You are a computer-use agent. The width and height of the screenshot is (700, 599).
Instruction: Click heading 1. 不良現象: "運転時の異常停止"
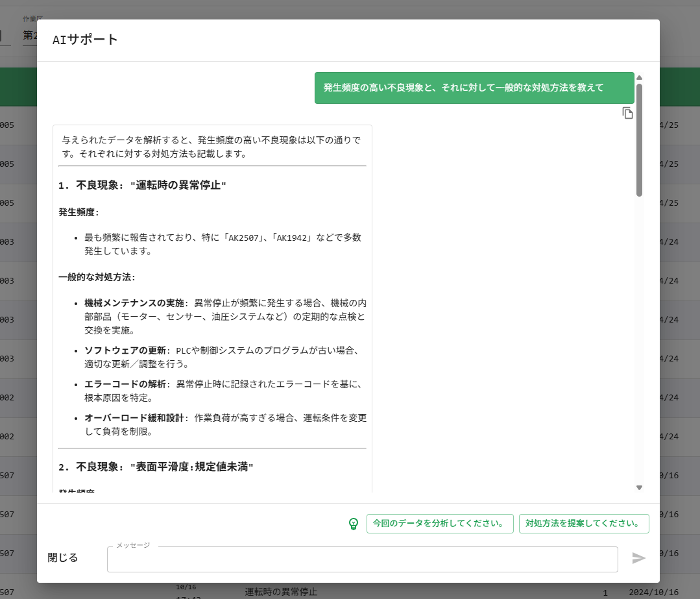pyautogui.click(x=142, y=186)
